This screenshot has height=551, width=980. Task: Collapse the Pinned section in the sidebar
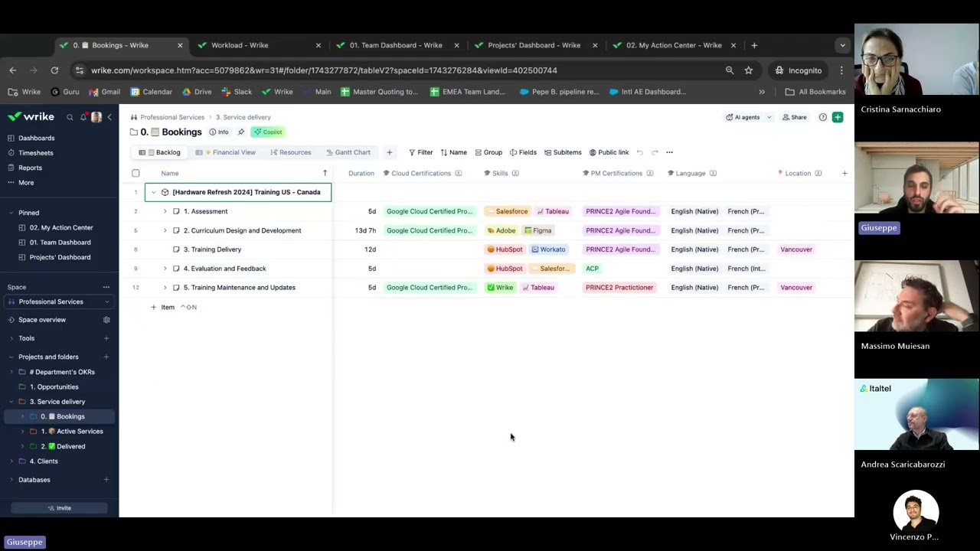[x=11, y=213]
